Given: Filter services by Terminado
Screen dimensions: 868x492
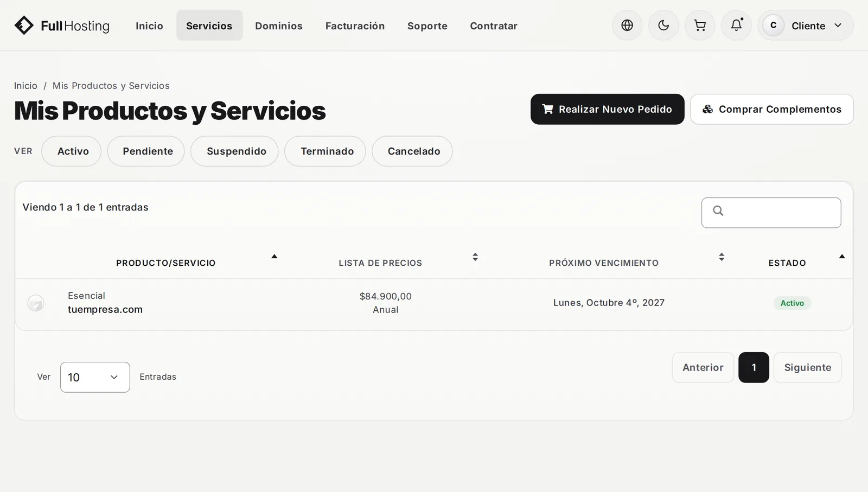Looking at the screenshot, I should pyautogui.click(x=325, y=151).
